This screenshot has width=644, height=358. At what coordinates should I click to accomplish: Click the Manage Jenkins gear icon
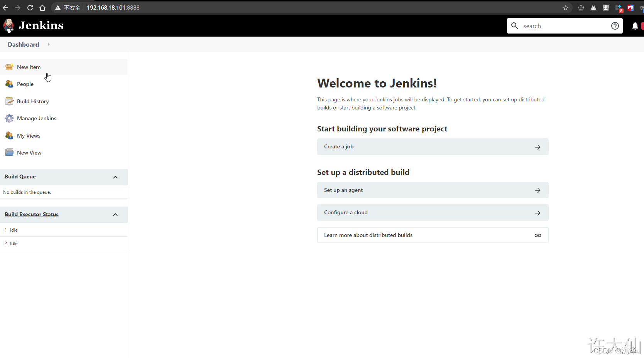[9, 118]
